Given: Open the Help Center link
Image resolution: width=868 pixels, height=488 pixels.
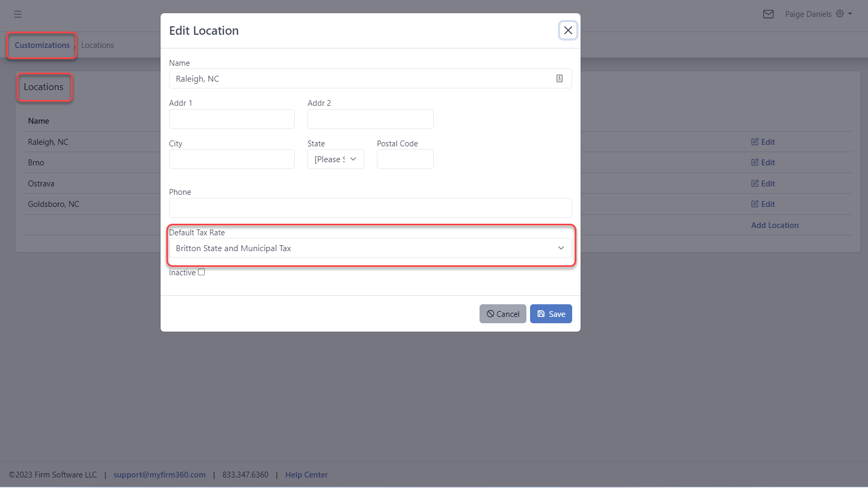Looking at the screenshot, I should coord(306,474).
